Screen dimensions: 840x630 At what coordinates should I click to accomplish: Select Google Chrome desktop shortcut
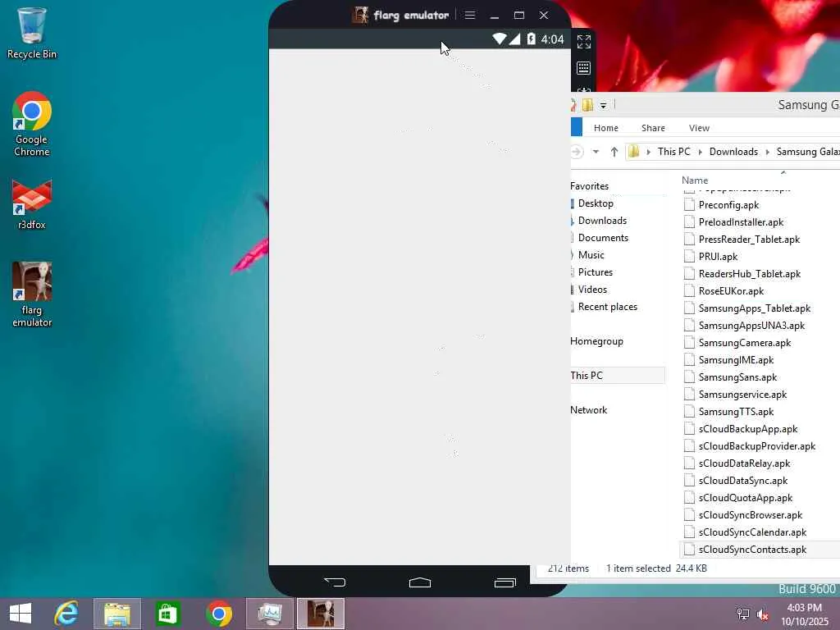(x=32, y=125)
